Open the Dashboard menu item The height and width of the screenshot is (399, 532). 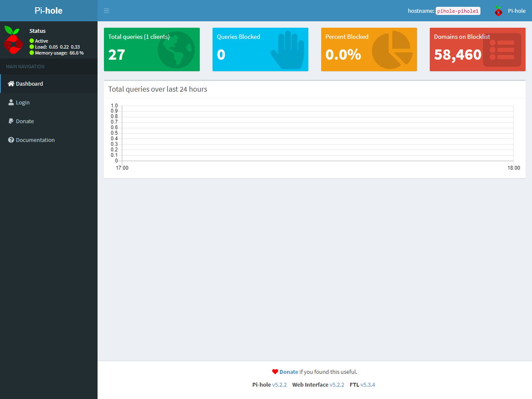coord(49,84)
